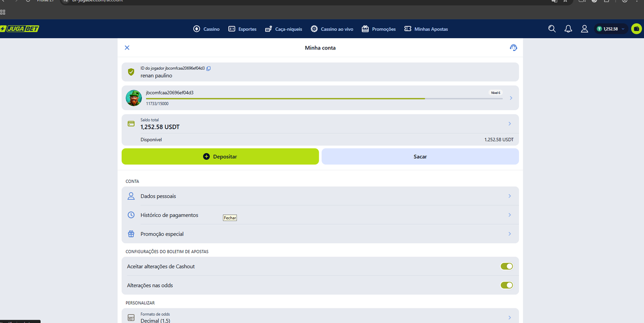Click the Saldo total card icon
The width and height of the screenshot is (644, 323).
click(x=131, y=124)
